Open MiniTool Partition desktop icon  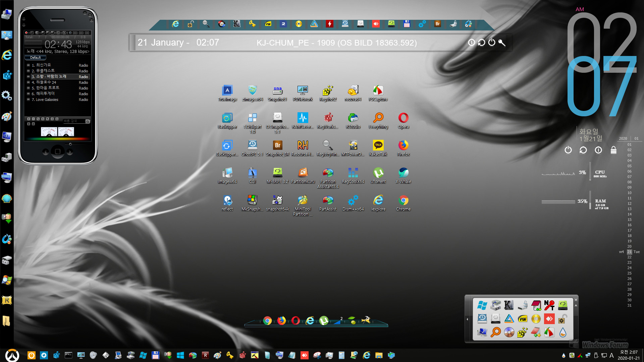click(x=303, y=205)
